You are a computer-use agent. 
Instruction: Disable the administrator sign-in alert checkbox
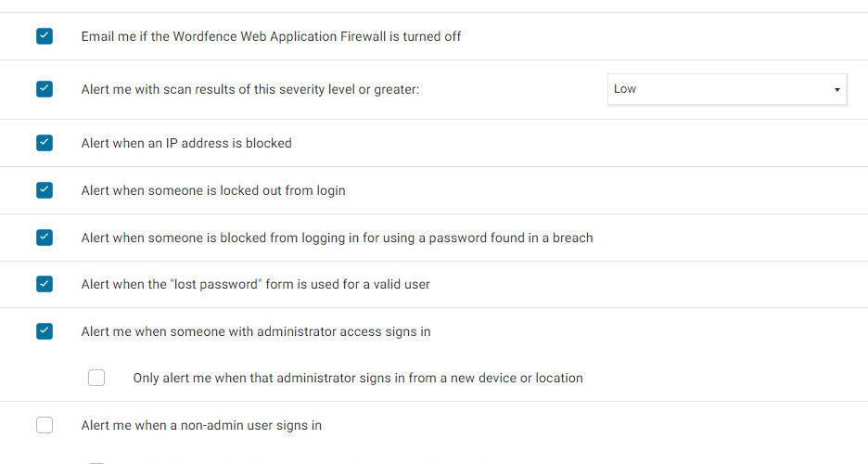45,331
